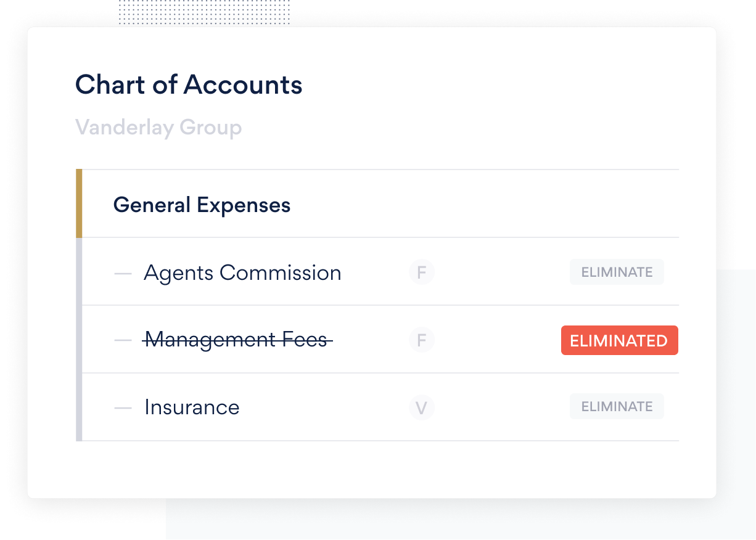Click the dash icon before Agents Commission

pyautogui.click(x=123, y=273)
